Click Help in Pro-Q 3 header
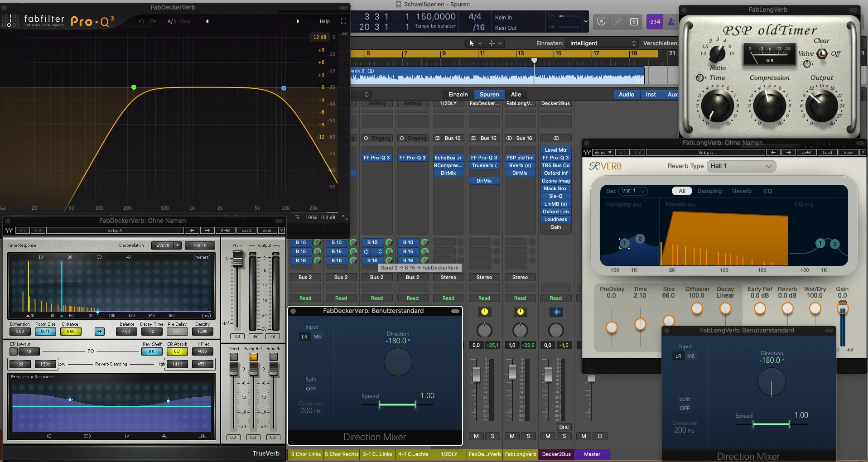The height and width of the screenshot is (462, 868). pos(325,21)
